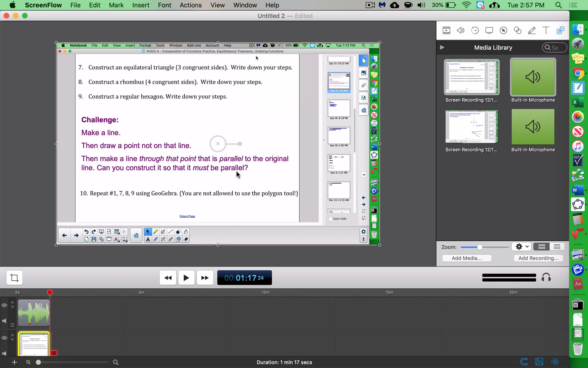Open the Callout properties tab icon
Image resolution: width=588 pixels, height=368 pixels.
click(x=503, y=30)
